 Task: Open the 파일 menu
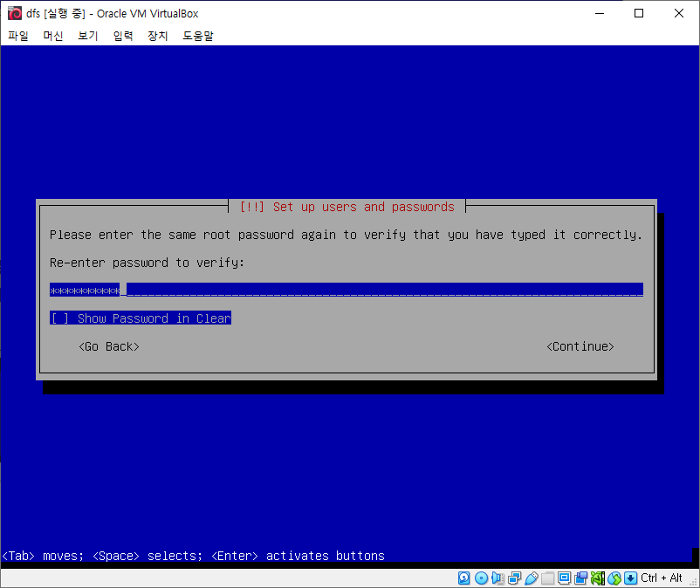tap(18, 36)
